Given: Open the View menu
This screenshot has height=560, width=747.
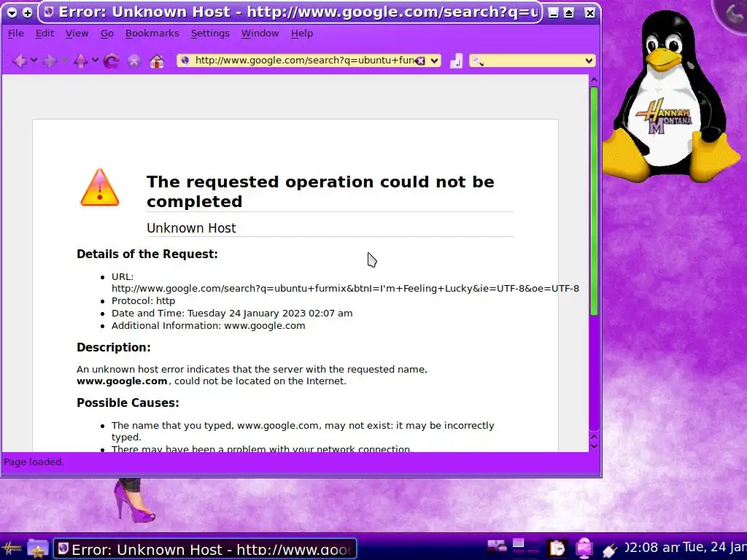Looking at the screenshot, I should [77, 34].
